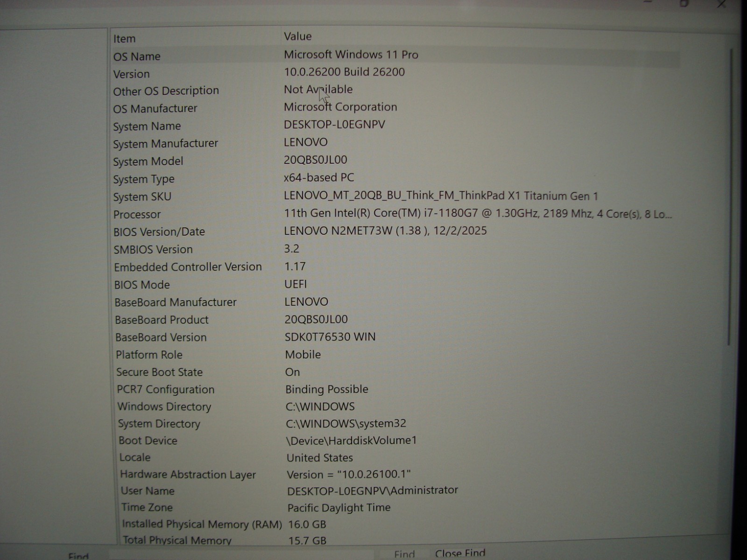
Task: Select value 16.0 GB
Action: [x=307, y=525]
